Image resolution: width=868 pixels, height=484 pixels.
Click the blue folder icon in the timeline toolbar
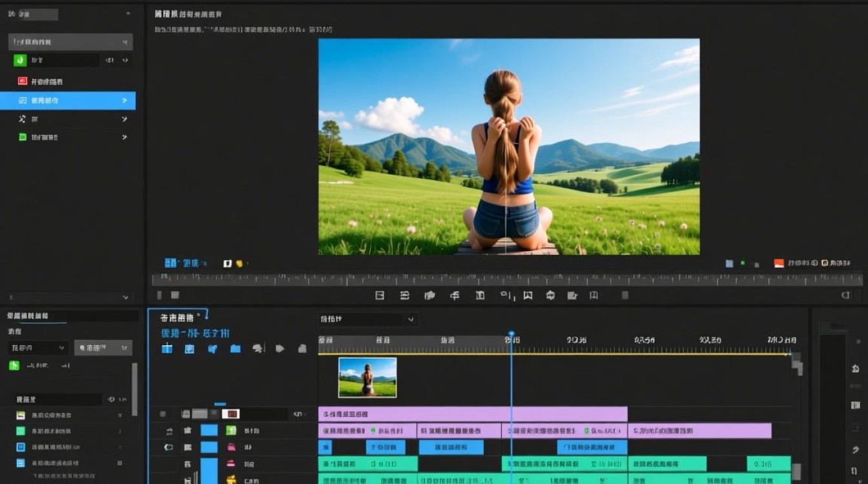point(235,348)
